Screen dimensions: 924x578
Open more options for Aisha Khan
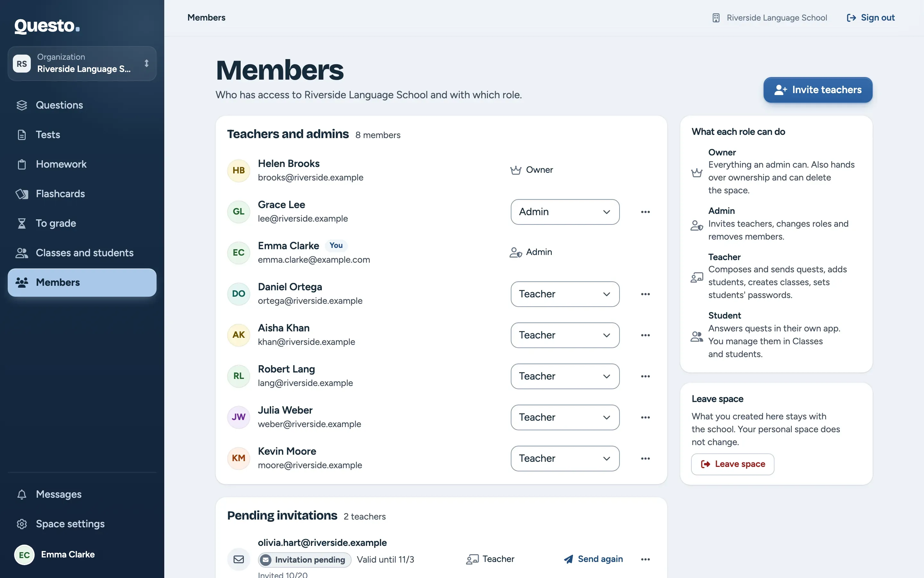(645, 335)
